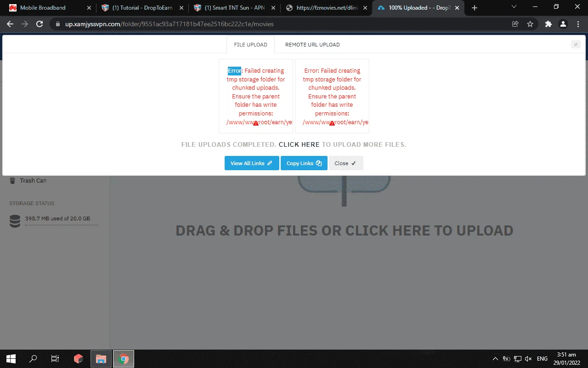The width and height of the screenshot is (588, 368).
Task: Close the Mobile Broadband tab
Action: click(89, 8)
